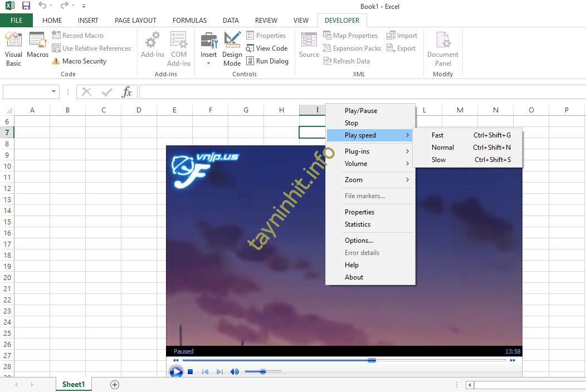
Task: Click the video seek bar handle
Action: tap(372, 360)
